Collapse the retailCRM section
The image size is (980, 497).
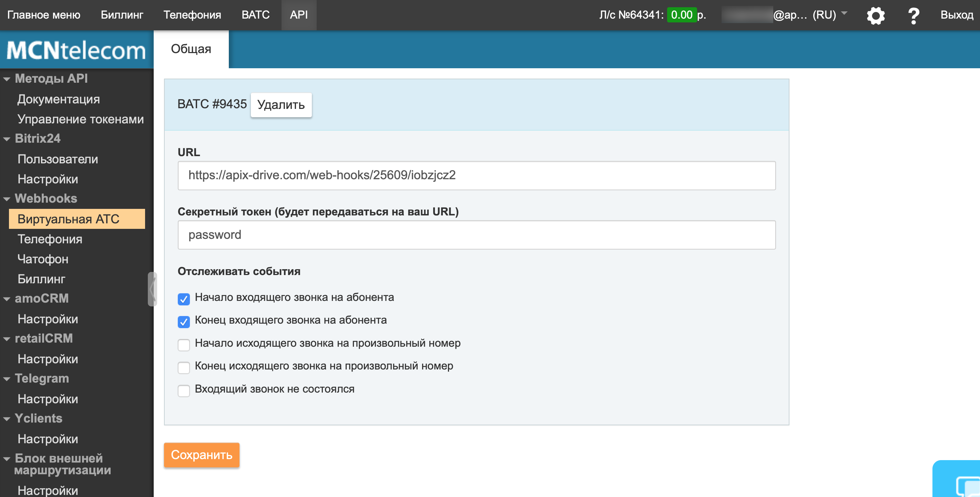pos(7,339)
